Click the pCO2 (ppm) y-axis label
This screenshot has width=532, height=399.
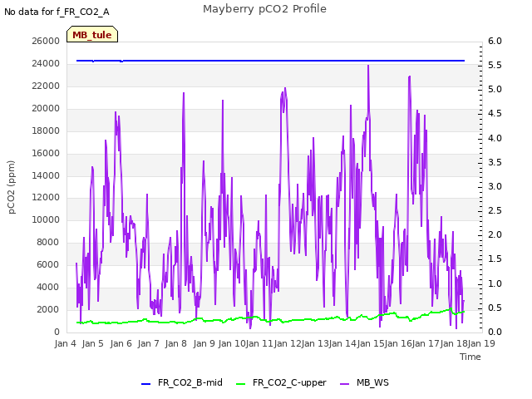tap(12, 187)
